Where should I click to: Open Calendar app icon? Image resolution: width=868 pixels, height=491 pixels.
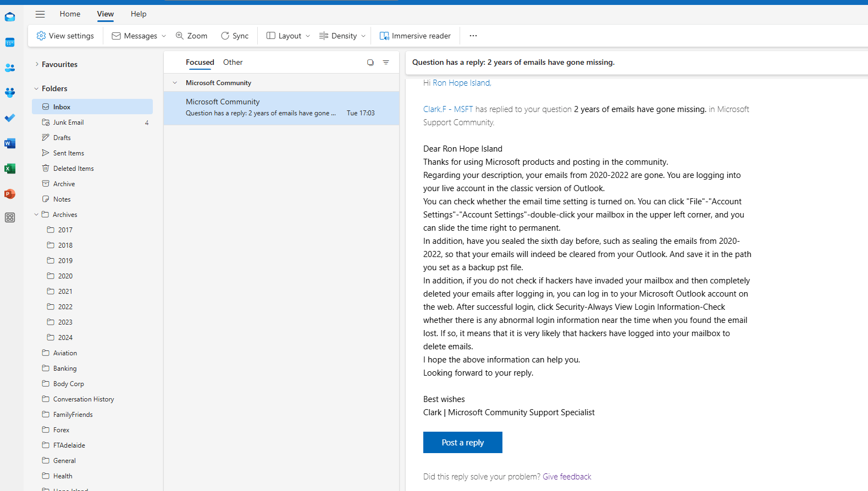(10, 42)
